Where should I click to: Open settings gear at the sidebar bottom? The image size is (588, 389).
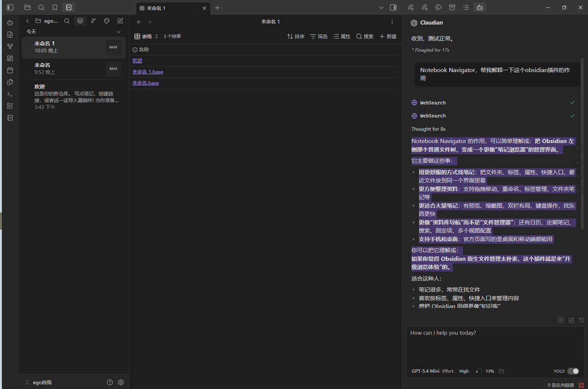[x=121, y=382]
